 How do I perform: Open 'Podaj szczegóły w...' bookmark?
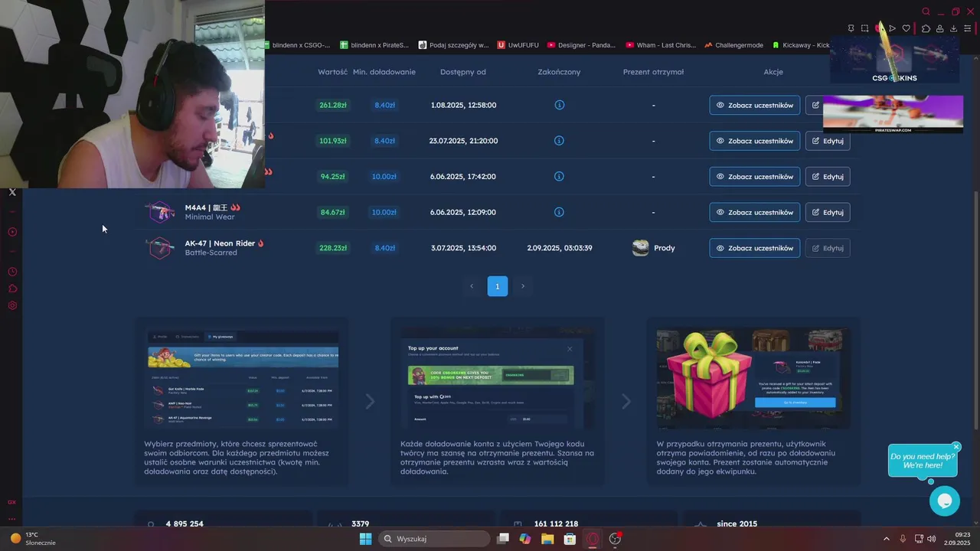453,45
